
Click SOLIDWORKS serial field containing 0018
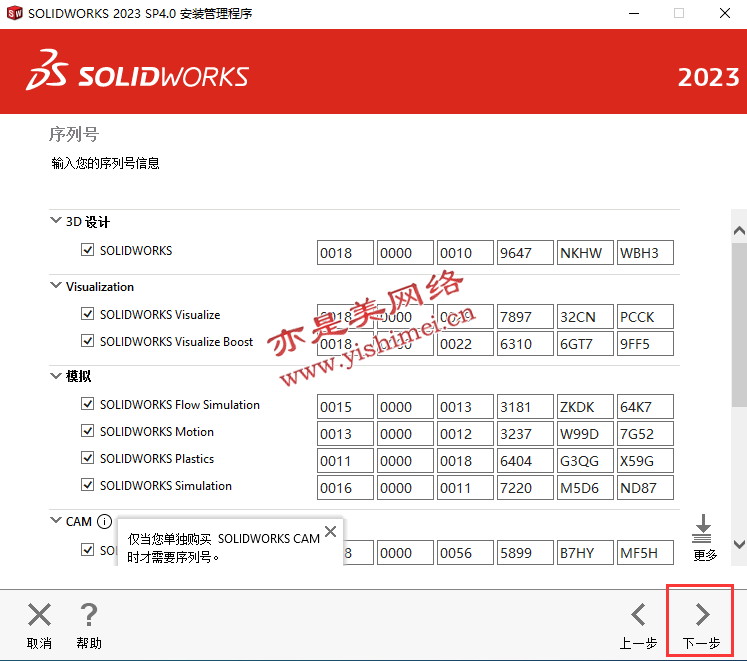pos(345,253)
